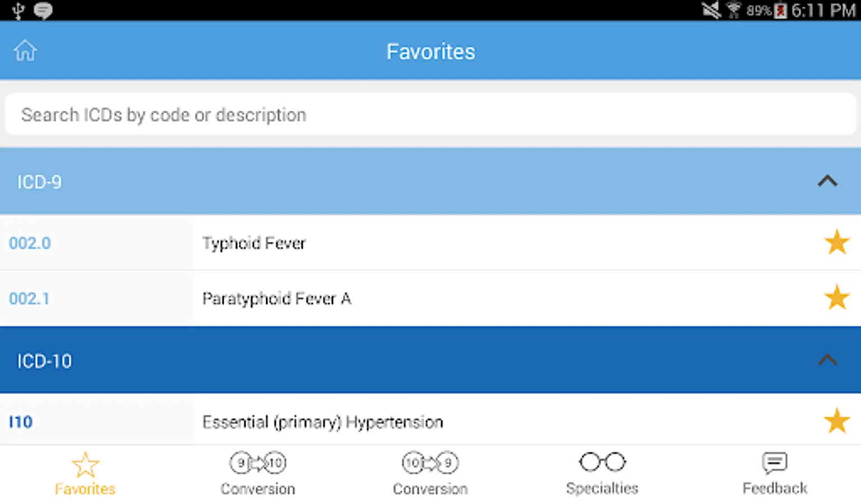Tap the notification chat bubble in status bar
Image resolution: width=861 pixels, height=504 pixels.
click(43, 11)
